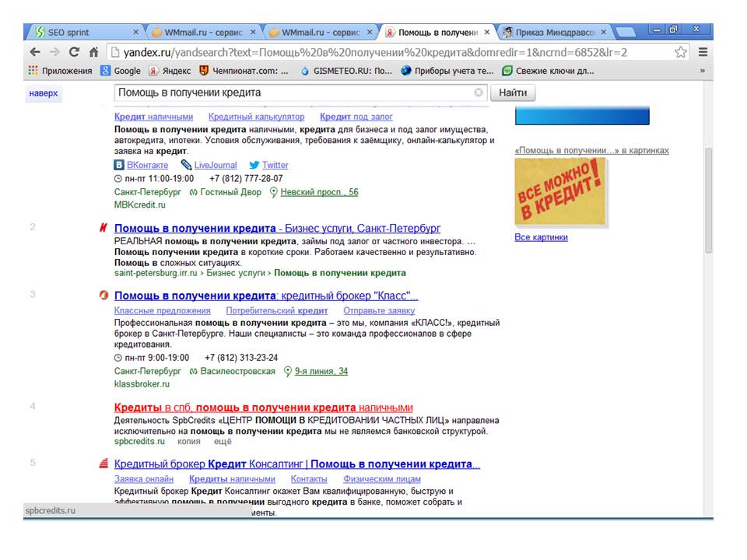Screen dimensions: 747x560
Task: Open the browser home page icon
Action: (x=94, y=52)
